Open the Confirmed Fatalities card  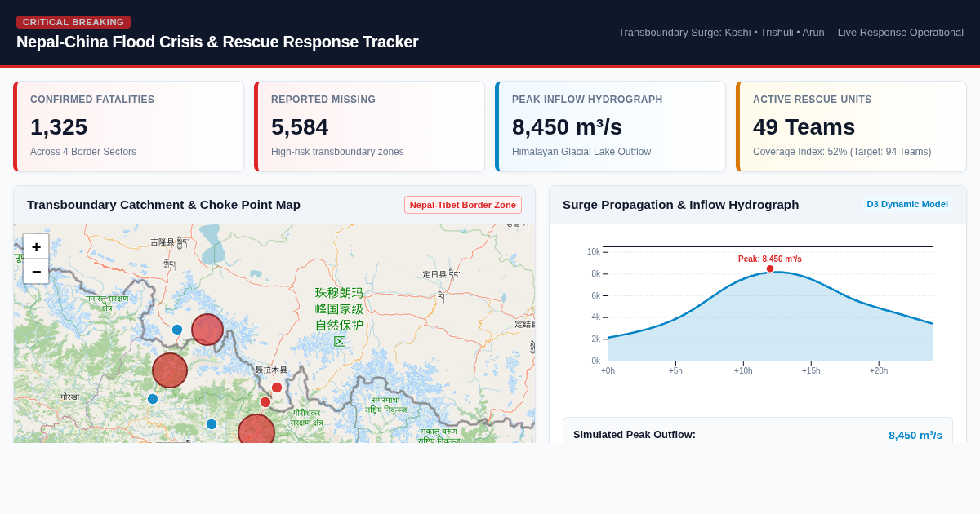pos(128,126)
